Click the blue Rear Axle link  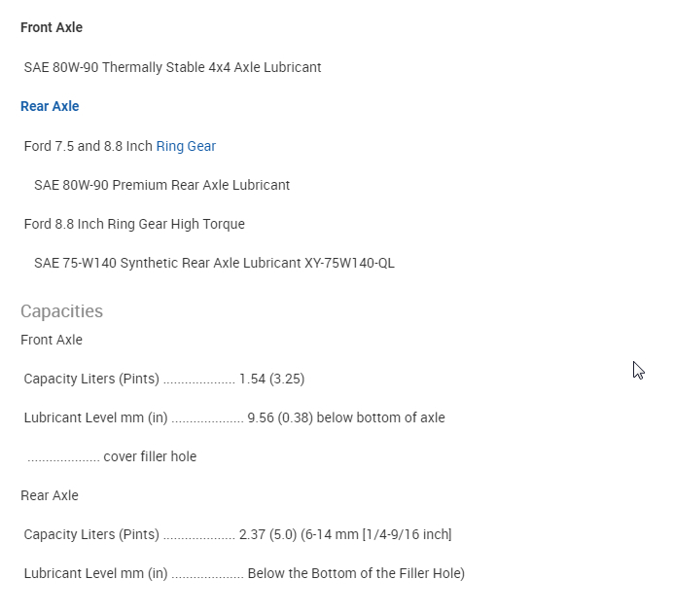pyautogui.click(x=50, y=106)
